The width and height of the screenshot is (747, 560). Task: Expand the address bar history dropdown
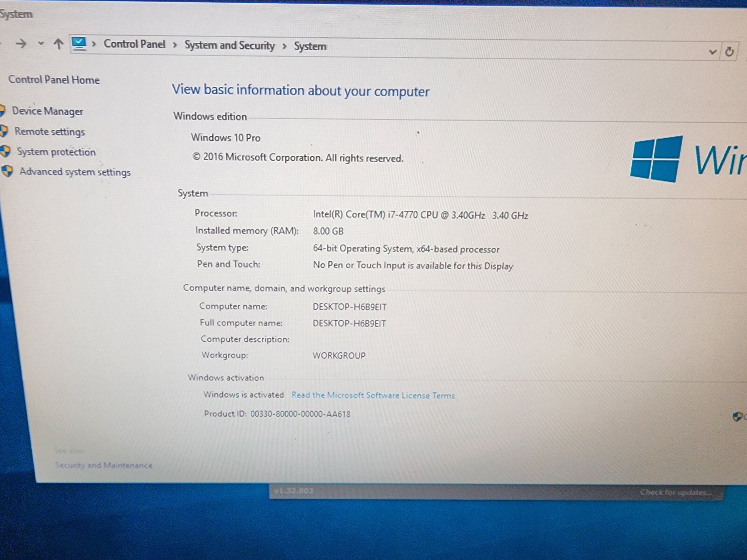(x=712, y=51)
